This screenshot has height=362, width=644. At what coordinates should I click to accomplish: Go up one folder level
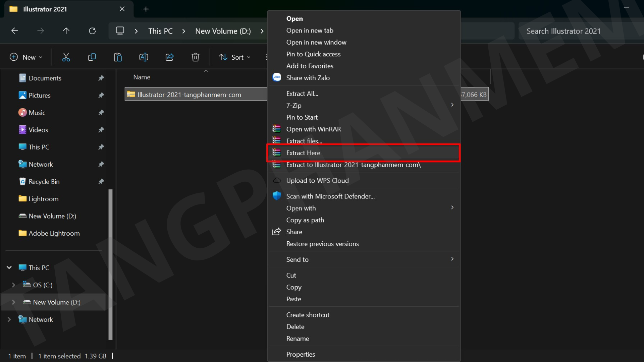click(66, 31)
